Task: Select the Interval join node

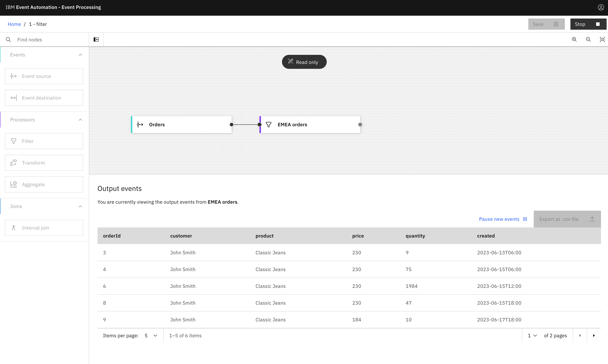Action: pos(44,228)
